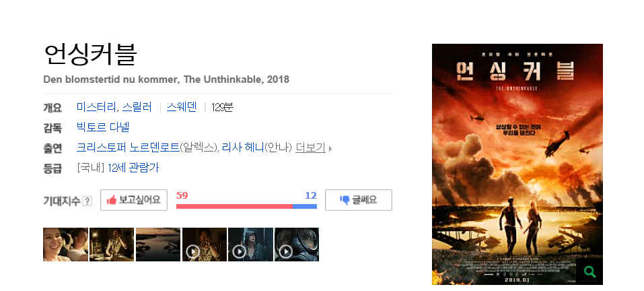The image size is (644, 291).
Task: Open the 스웨덴 country link
Action: point(182,107)
